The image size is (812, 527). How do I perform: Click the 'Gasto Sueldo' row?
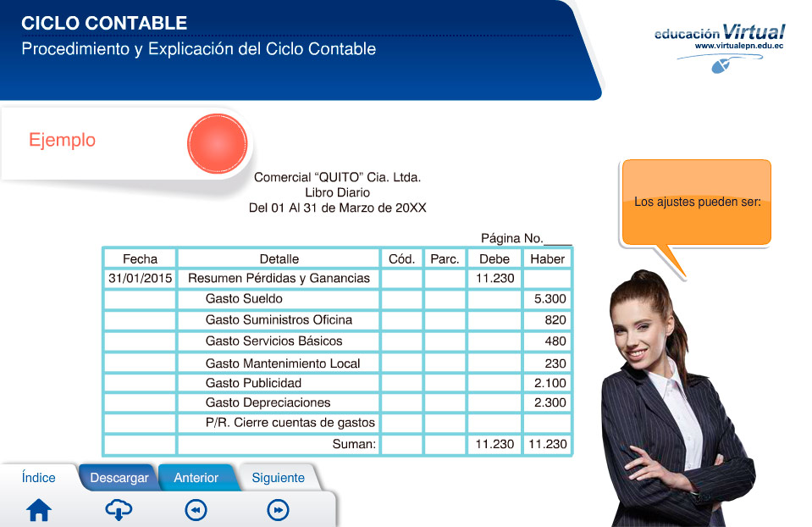click(x=338, y=299)
